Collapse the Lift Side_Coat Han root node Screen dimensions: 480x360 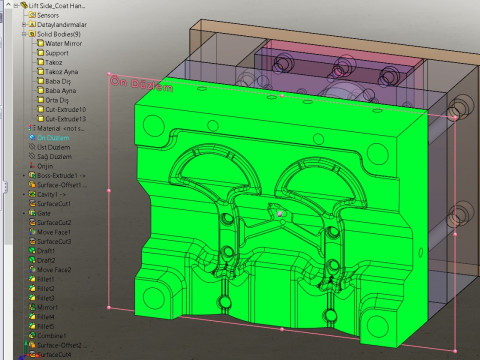click(x=16, y=6)
